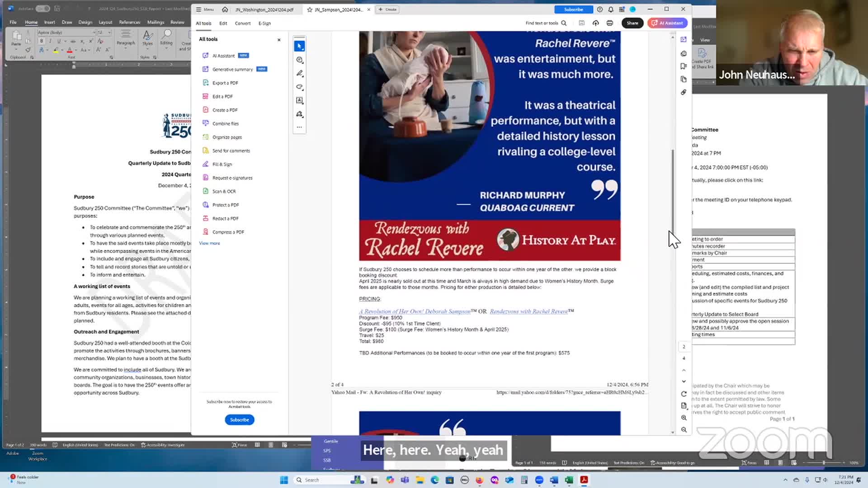Pick the yellow text highlight color

point(55,50)
